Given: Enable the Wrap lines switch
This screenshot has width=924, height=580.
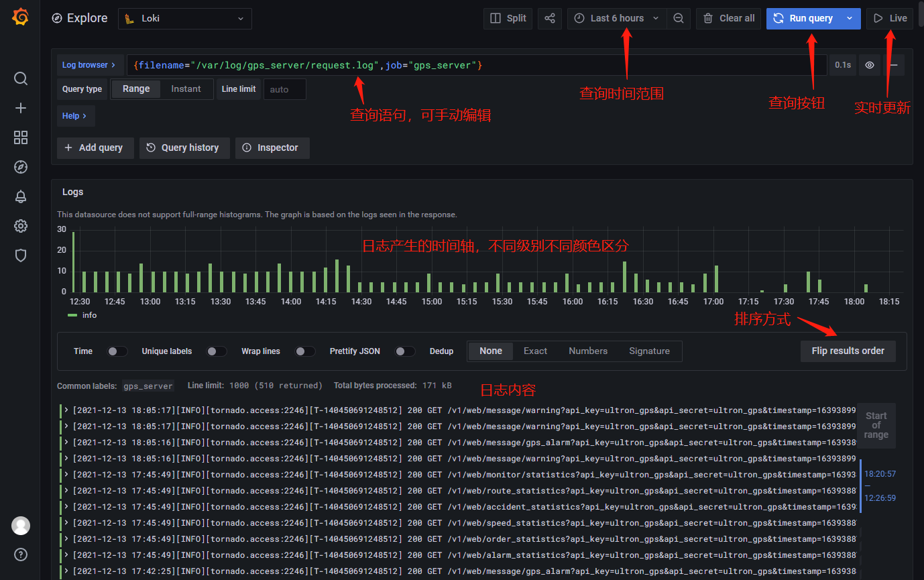Looking at the screenshot, I should [305, 351].
